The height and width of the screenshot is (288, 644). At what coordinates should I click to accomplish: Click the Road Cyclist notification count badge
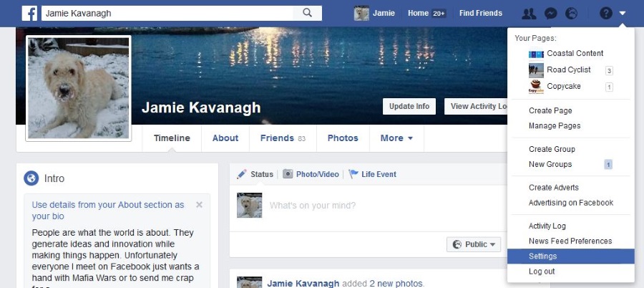[609, 71]
